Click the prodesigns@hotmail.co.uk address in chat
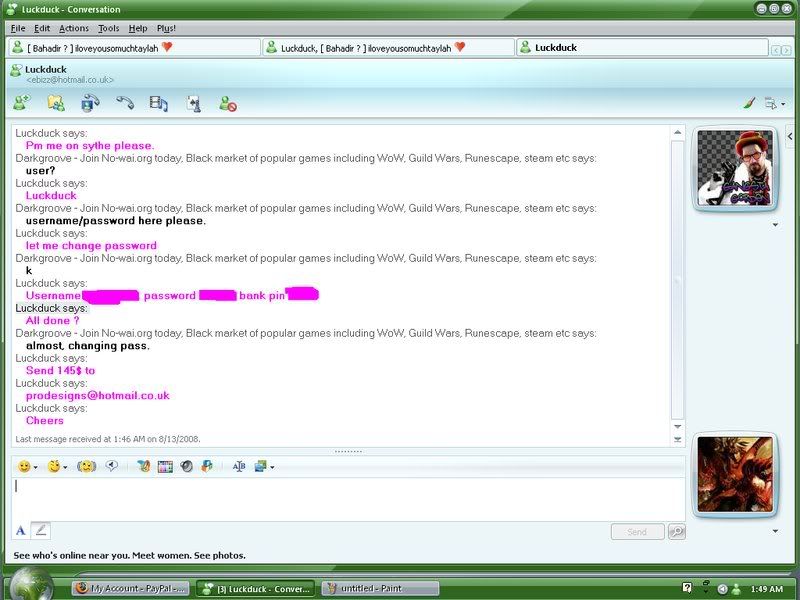Viewport: 800px width, 600px height. tap(97, 395)
